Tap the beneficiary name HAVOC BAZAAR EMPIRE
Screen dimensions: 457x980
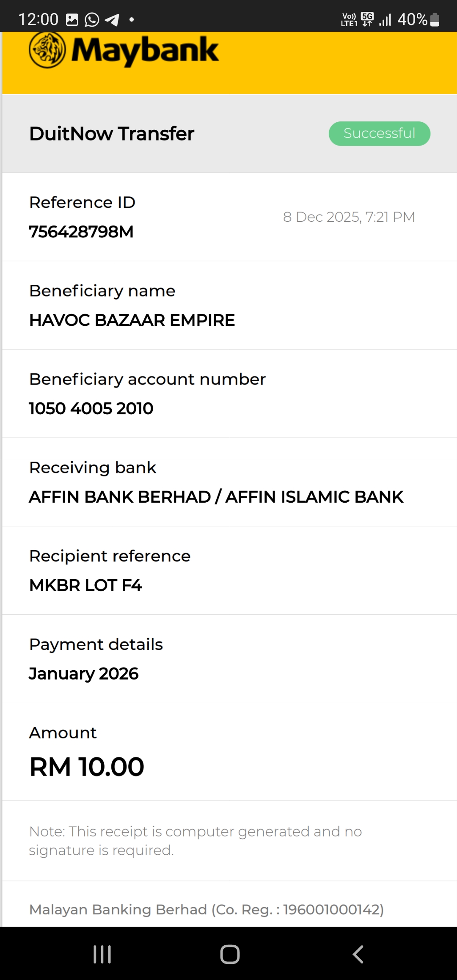point(132,320)
